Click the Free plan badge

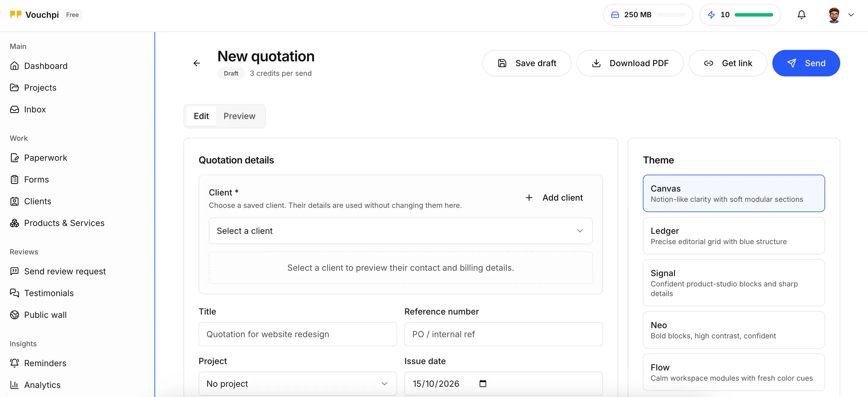tap(72, 15)
